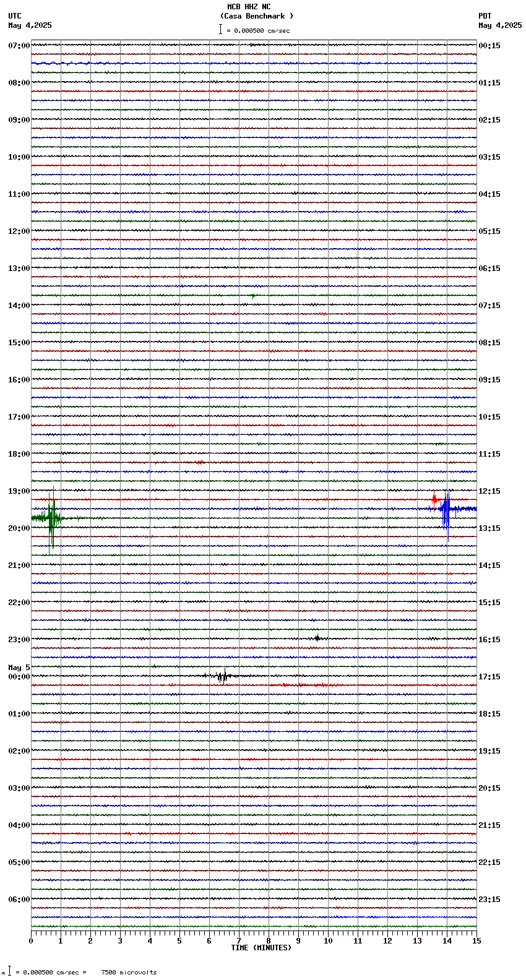Click the small red spike near minute 13.5
This screenshot has width=526, height=980.
point(435,499)
